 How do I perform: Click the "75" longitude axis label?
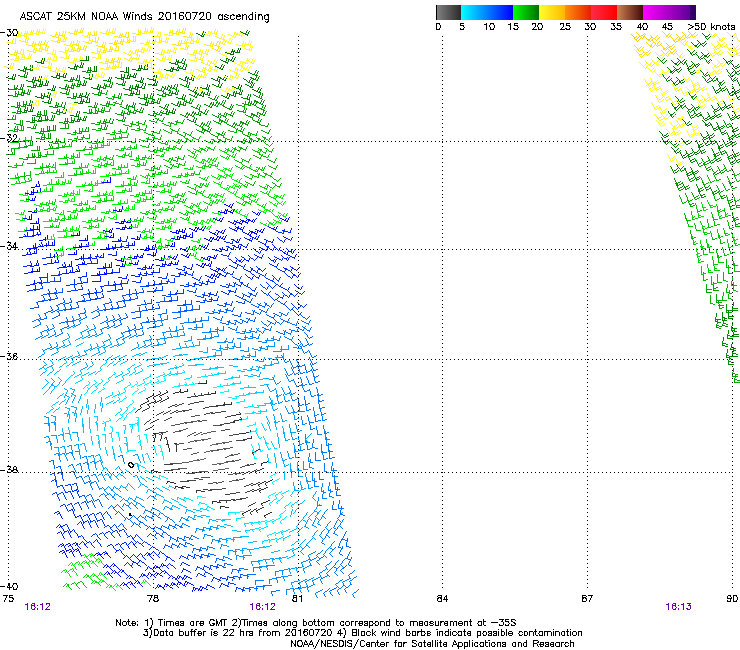tap(8, 599)
